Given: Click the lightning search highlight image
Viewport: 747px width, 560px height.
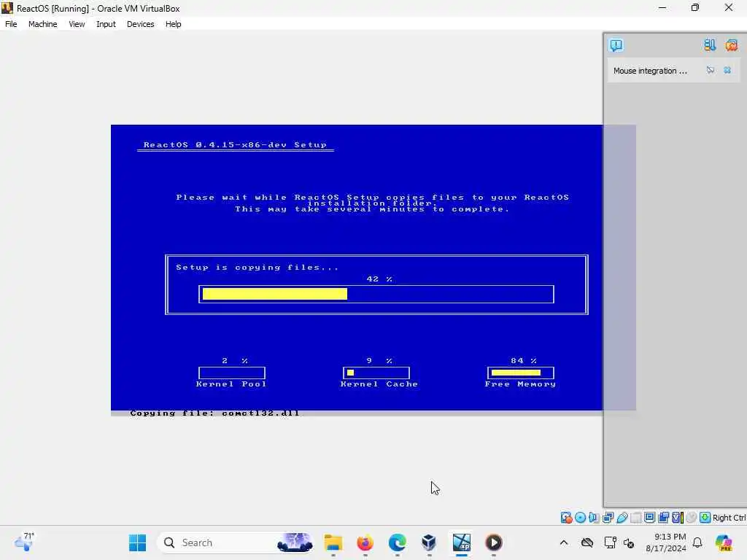Looking at the screenshot, I should (x=295, y=542).
